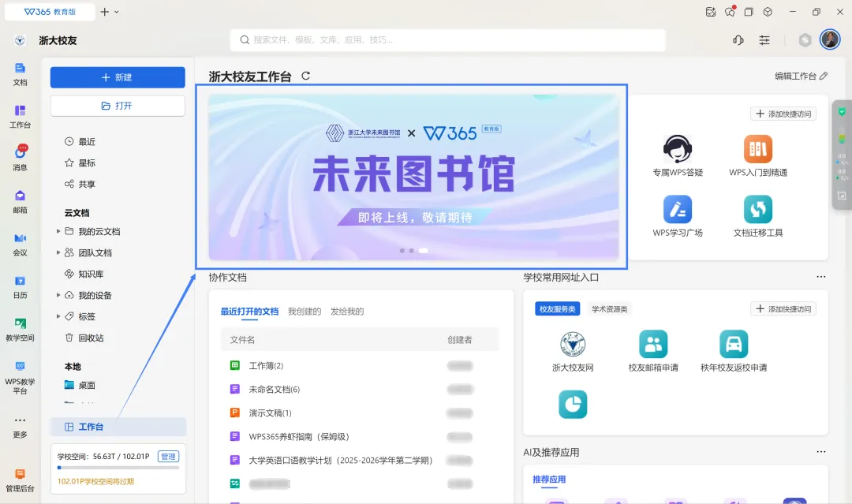Open the settings sliders icon in the header
The image size is (852, 504).
click(x=764, y=40)
